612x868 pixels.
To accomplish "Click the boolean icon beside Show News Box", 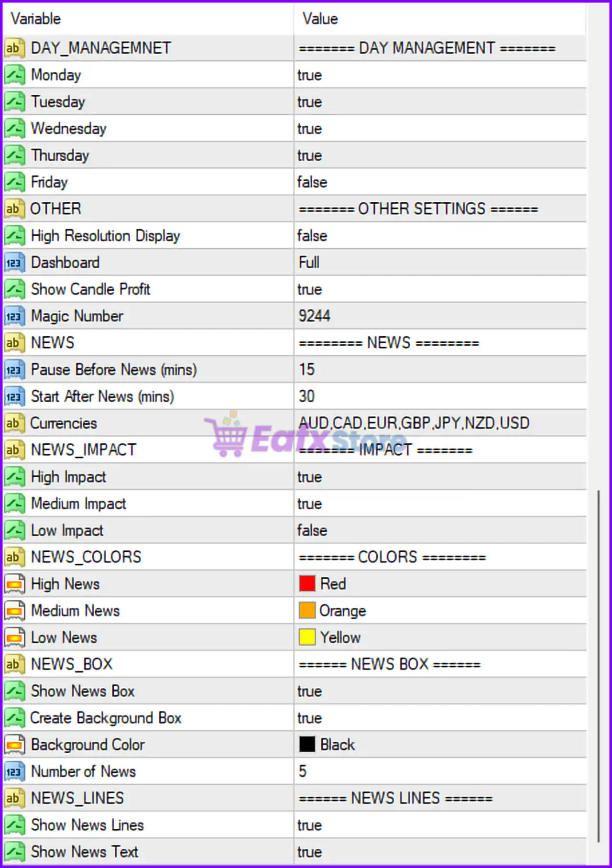I will (14, 691).
